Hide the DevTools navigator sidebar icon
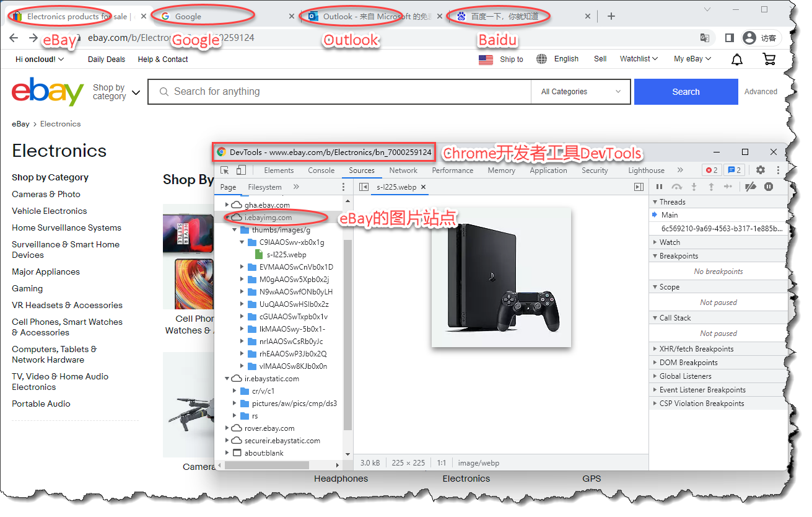The width and height of the screenshot is (812, 517). 364,187
